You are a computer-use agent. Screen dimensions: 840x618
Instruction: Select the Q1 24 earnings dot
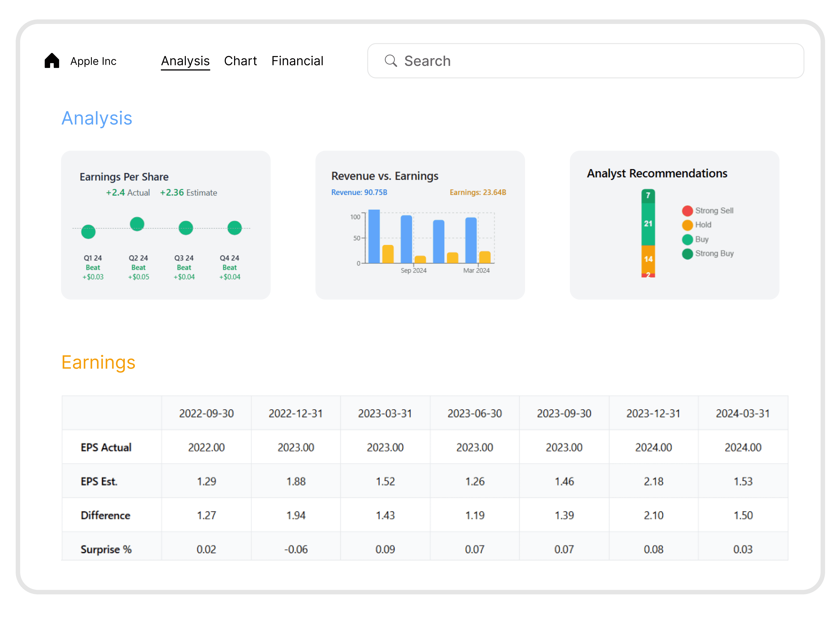(88, 232)
